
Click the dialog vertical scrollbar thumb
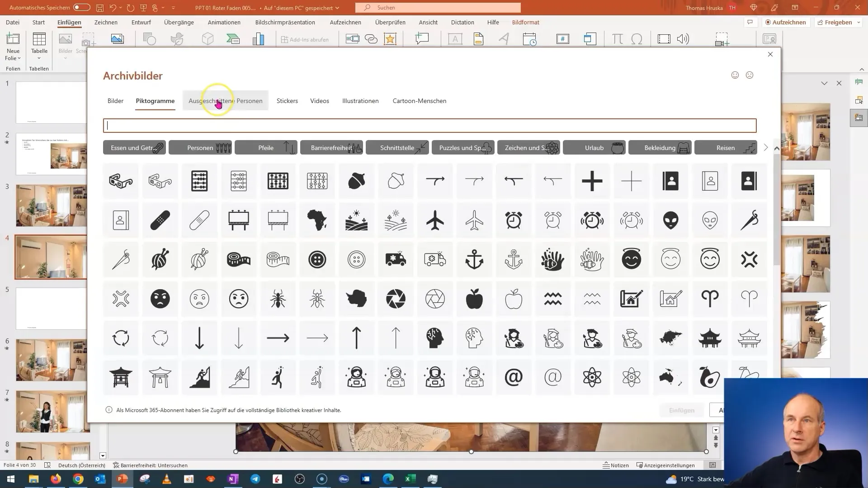(776, 210)
